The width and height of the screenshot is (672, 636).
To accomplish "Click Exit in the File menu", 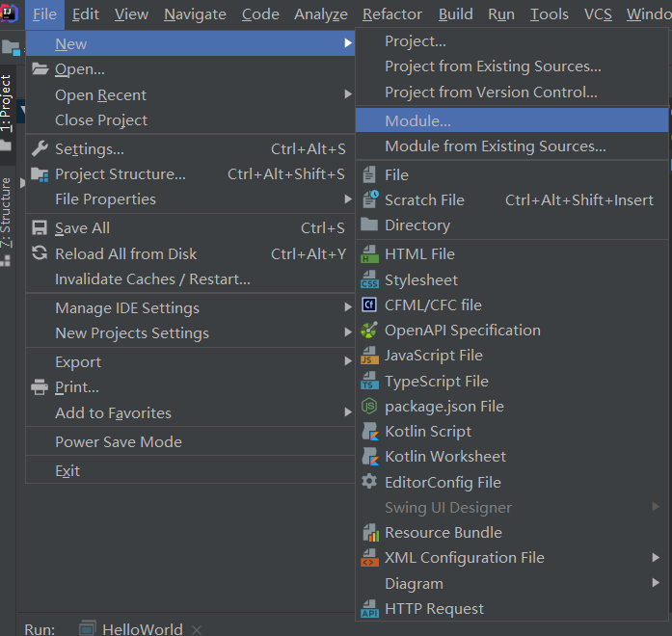I will [x=190, y=470].
